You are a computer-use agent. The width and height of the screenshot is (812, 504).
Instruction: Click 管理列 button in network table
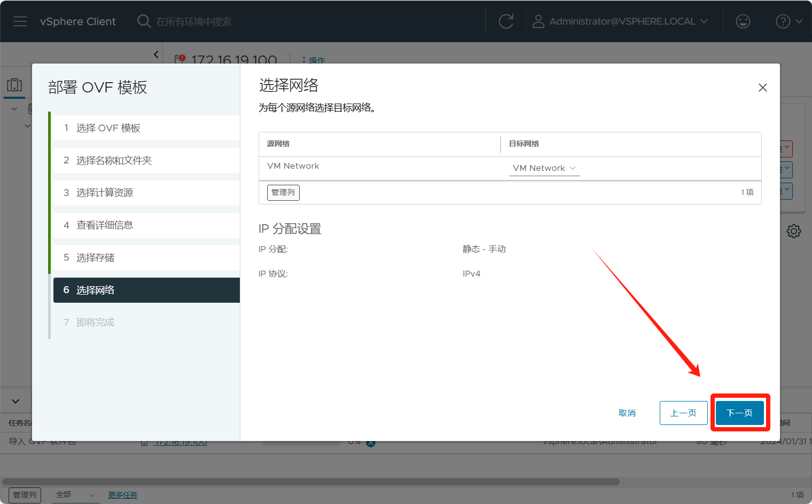pos(283,192)
